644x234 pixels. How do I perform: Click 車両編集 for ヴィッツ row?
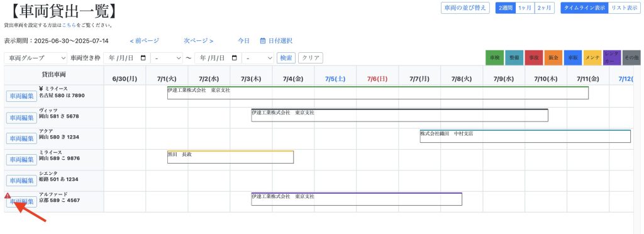21,118
